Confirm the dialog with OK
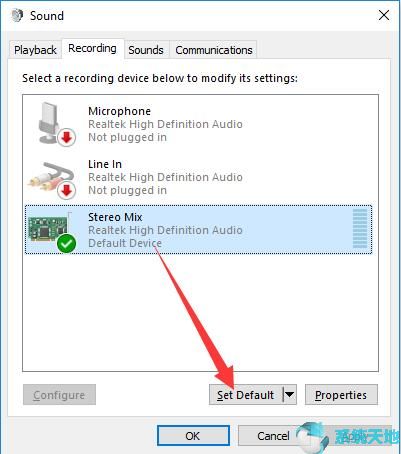The width and height of the screenshot is (401, 454). 193,436
